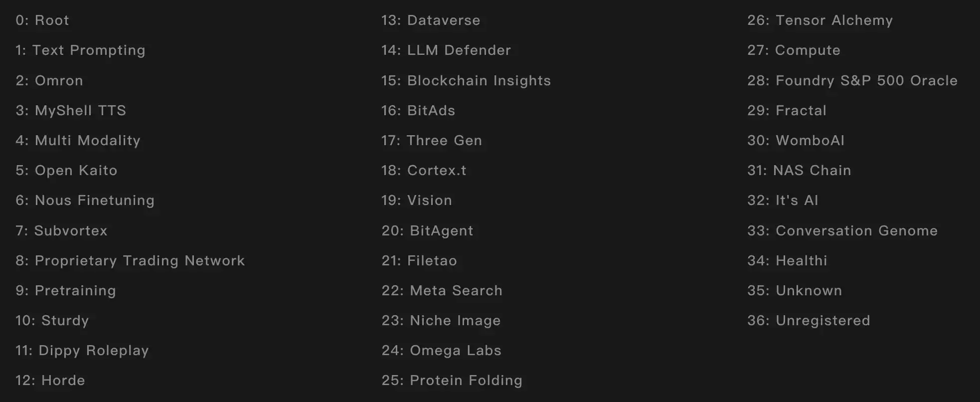Click 9: Pretraining entry
Viewport: 980px width, 402px height.
click(x=66, y=291)
